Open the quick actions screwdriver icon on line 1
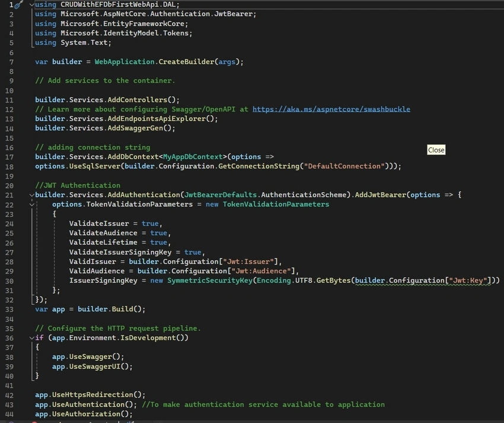Screen dimensions: 504x423 coord(18,5)
